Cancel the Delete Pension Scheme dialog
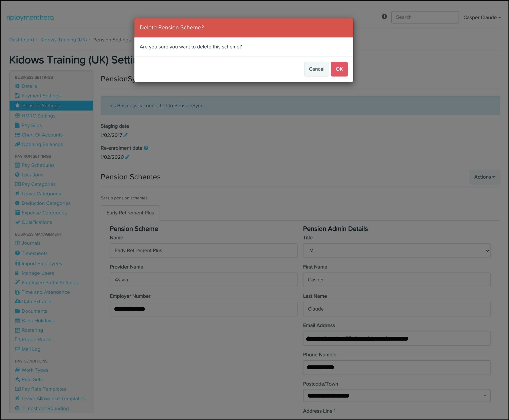 click(x=316, y=69)
